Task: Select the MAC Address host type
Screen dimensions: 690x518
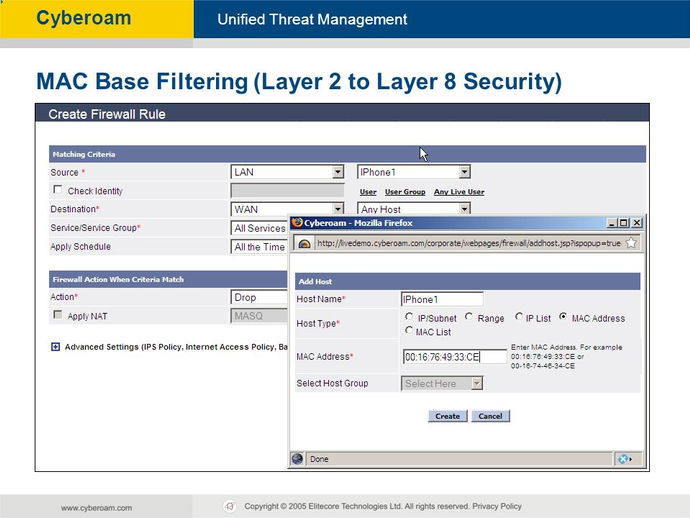Action: [563, 316]
